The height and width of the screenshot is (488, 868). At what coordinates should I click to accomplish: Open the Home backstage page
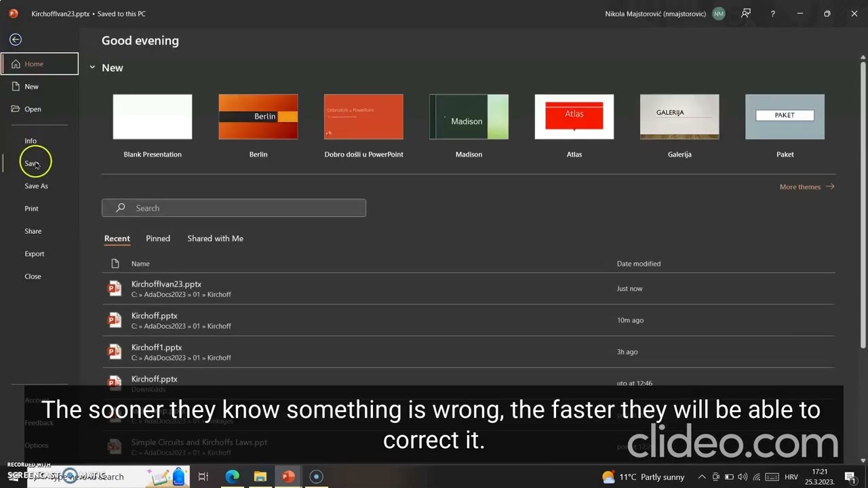point(39,64)
